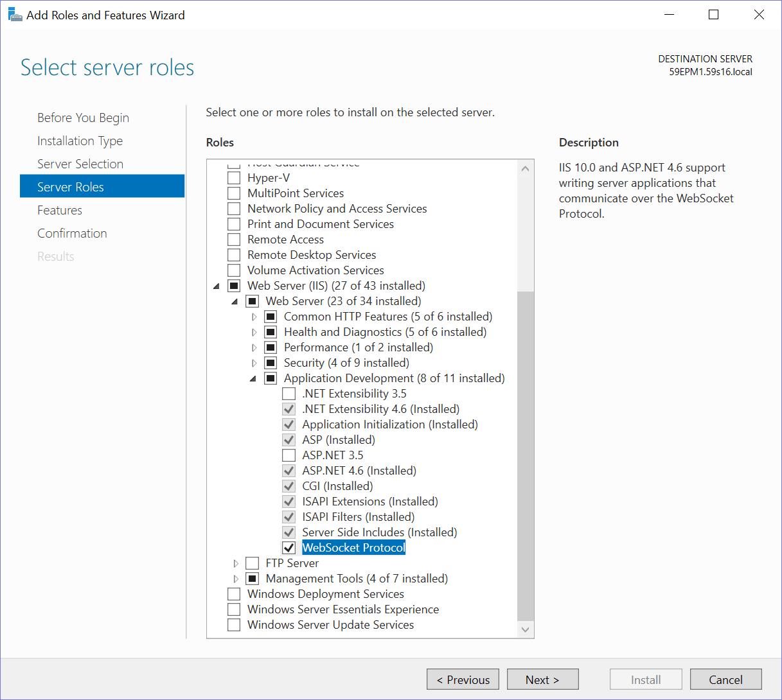
Task: Expand the Management Tools node
Action: pyautogui.click(x=236, y=579)
